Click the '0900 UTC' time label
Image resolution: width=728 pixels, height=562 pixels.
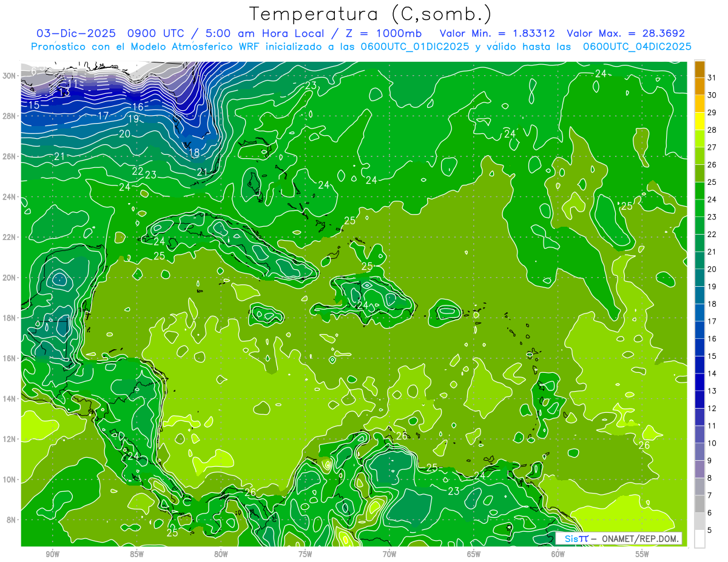pos(155,33)
